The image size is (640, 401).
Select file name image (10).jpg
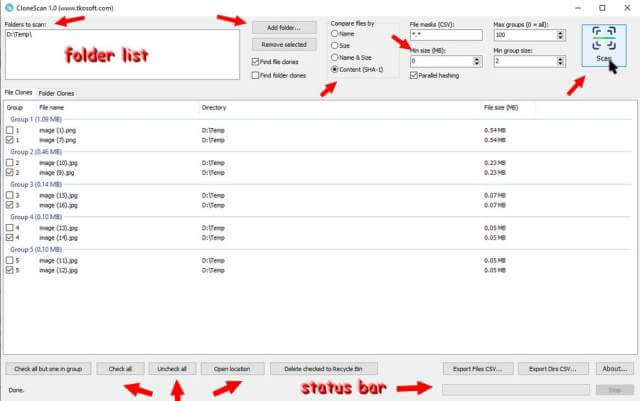pyautogui.click(x=58, y=163)
